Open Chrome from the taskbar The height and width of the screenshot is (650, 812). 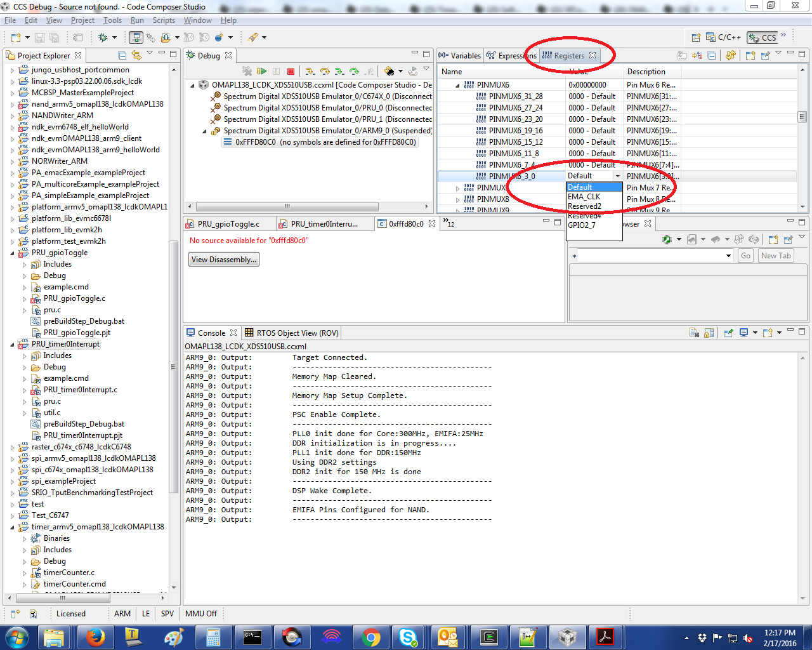(371, 637)
